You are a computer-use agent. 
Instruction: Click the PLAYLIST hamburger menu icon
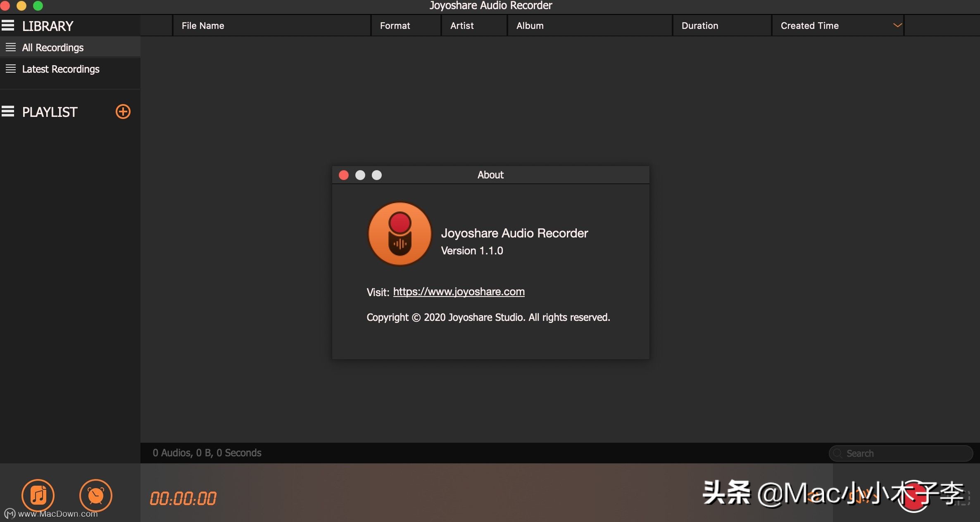(8, 112)
